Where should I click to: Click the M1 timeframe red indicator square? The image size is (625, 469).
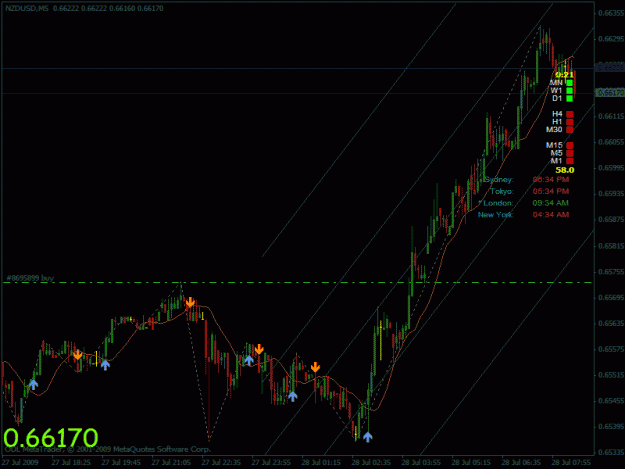(x=570, y=161)
